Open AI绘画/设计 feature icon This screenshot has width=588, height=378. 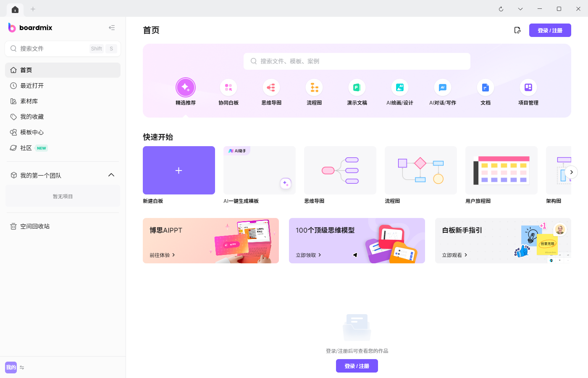tap(399, 87)
